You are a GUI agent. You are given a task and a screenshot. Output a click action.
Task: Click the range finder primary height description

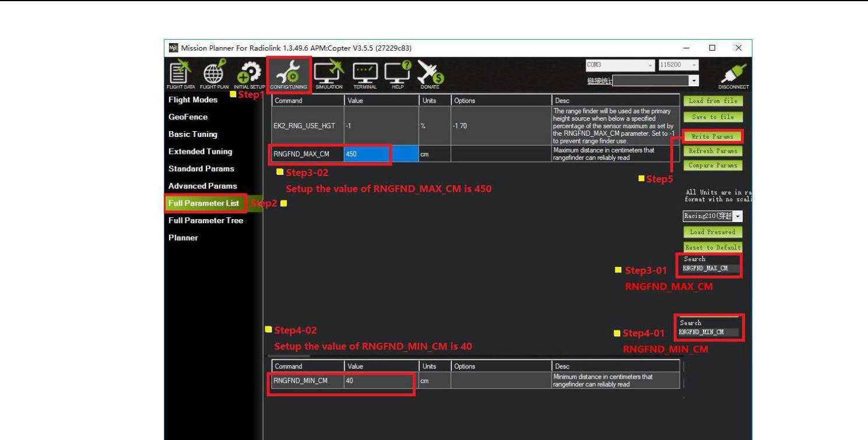click(616, 126)
